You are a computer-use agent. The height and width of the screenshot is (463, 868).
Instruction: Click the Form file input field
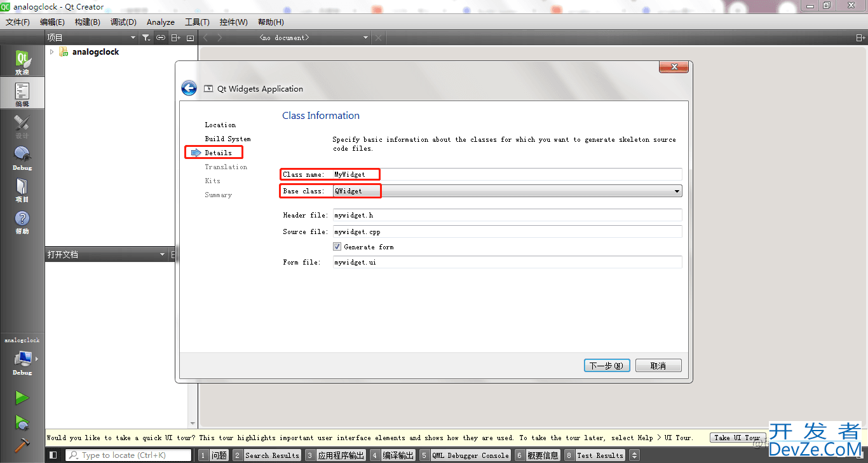pos(507,262)
